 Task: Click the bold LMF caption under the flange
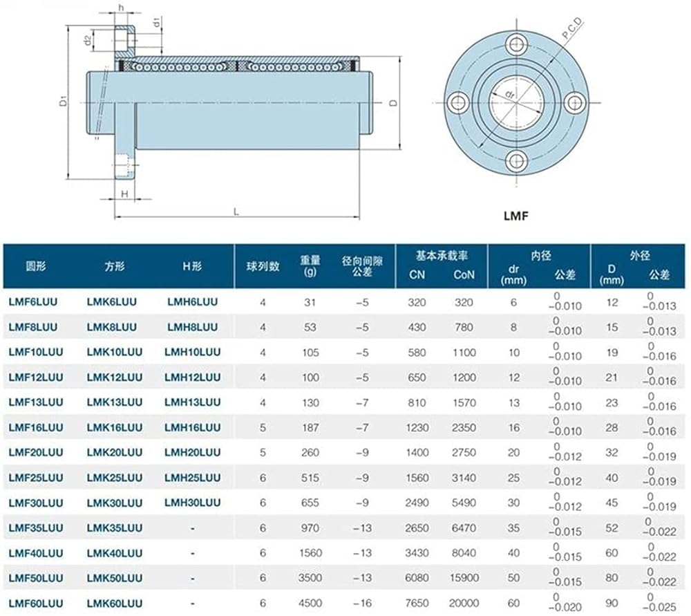click(x=515, y=216)
